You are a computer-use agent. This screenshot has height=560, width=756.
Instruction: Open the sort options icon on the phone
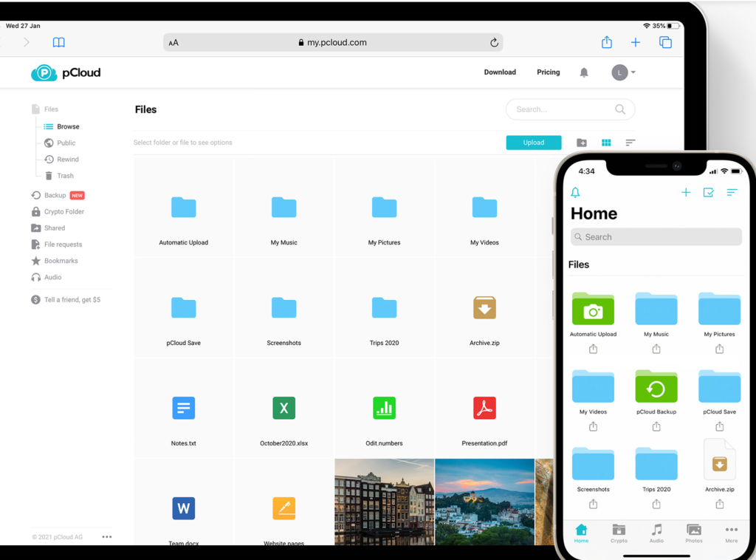[732, 191]
